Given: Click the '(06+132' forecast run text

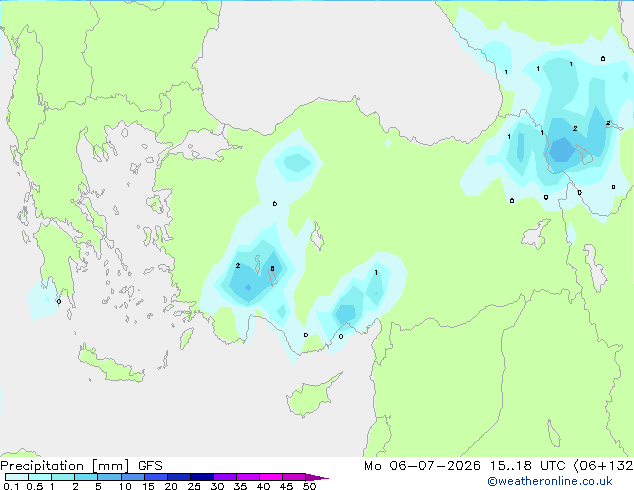Looking at the screenshot, I should [x=604, y=466].
